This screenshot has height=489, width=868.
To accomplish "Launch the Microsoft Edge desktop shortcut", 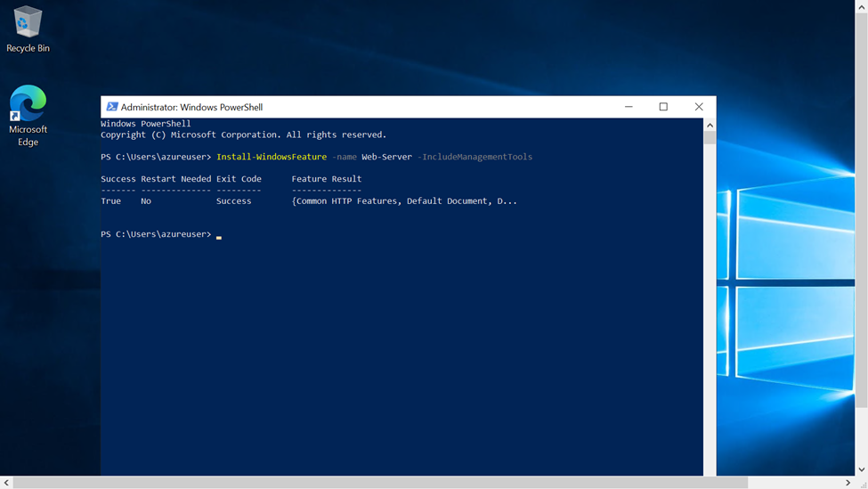I will (28, 116).
